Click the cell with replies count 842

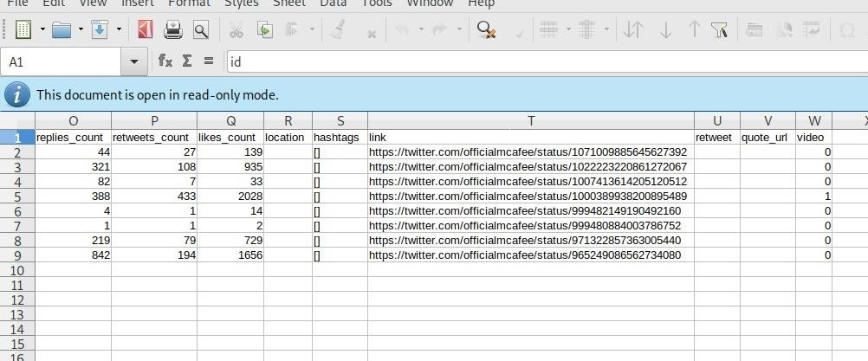tap(73, 255)
